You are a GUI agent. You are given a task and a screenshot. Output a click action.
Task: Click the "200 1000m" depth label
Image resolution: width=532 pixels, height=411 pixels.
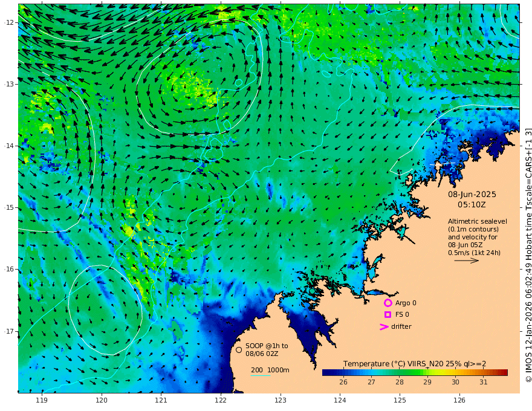[x=270, y=370]
